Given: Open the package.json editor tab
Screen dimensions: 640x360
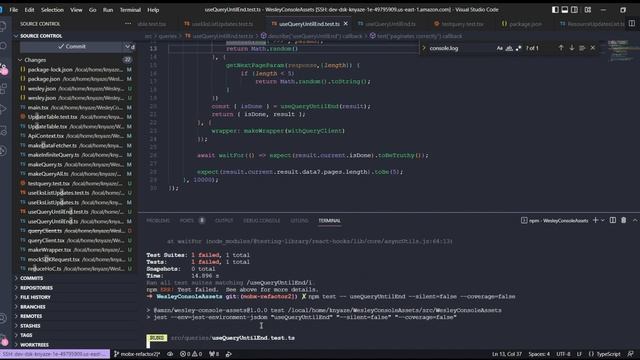Looking at the screenshot, I should tap(522, 24).
